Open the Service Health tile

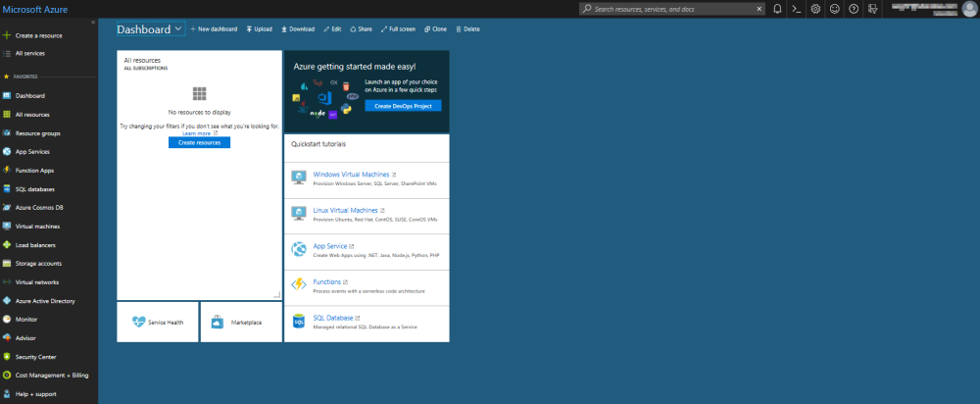click(x=158, y=322)
